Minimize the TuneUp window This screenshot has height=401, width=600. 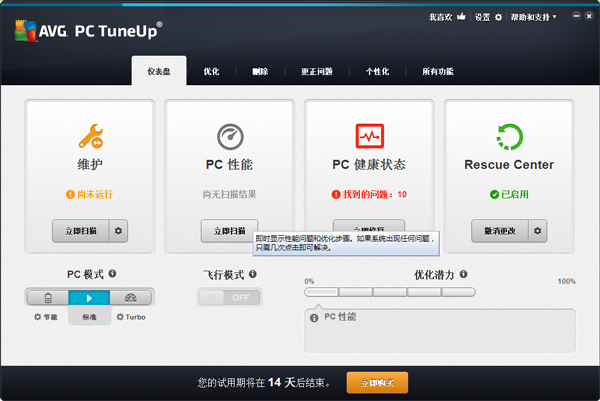576,16
